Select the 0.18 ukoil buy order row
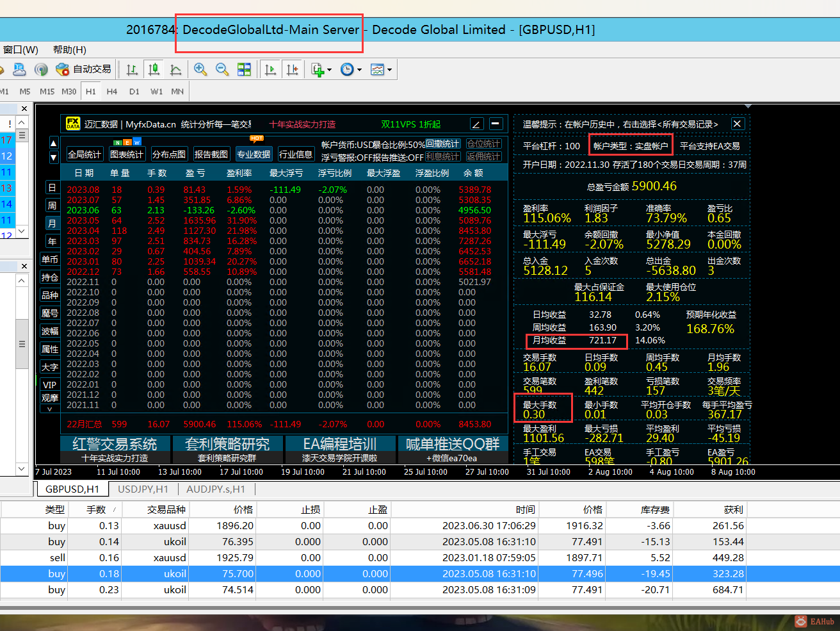 point(384,573)
